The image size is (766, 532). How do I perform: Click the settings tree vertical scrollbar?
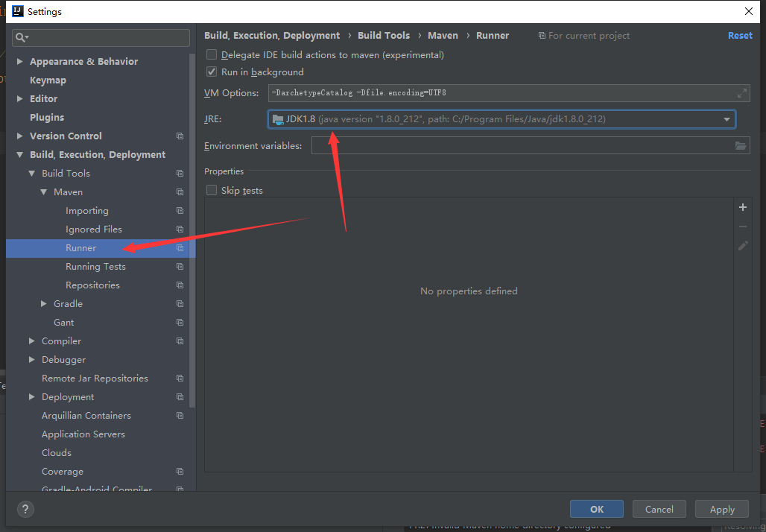(192, 229)
